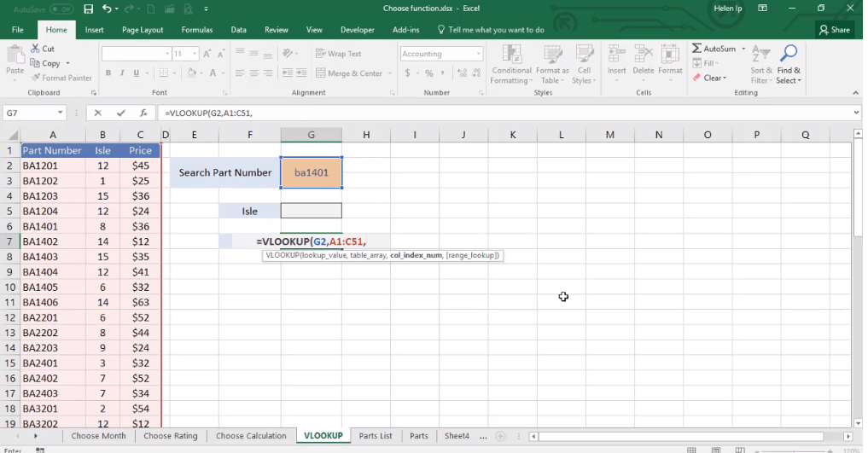Click Merge & Center button
This screenshot has height=453, width=868.
(349, 73)
